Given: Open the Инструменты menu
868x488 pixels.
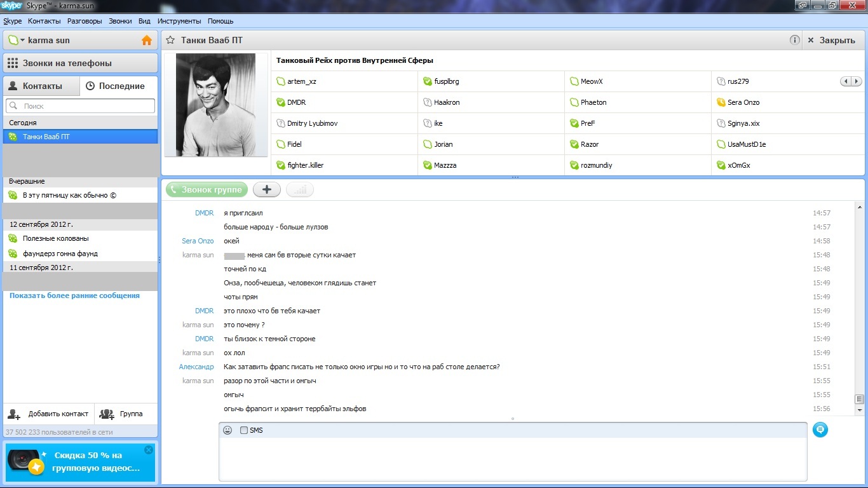Looking at the screenshot, I should (180, 21).
